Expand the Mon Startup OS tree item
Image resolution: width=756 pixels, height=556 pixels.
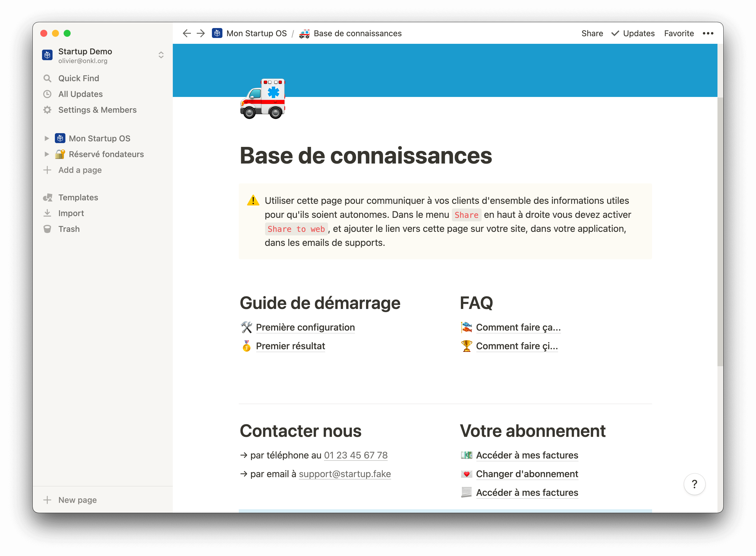pyautogui.click(x=47, y=138)
